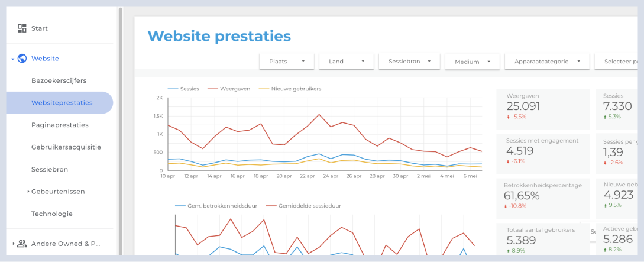
Task: Select the Websiteprestaties menu item
Action: click(60, 103)
